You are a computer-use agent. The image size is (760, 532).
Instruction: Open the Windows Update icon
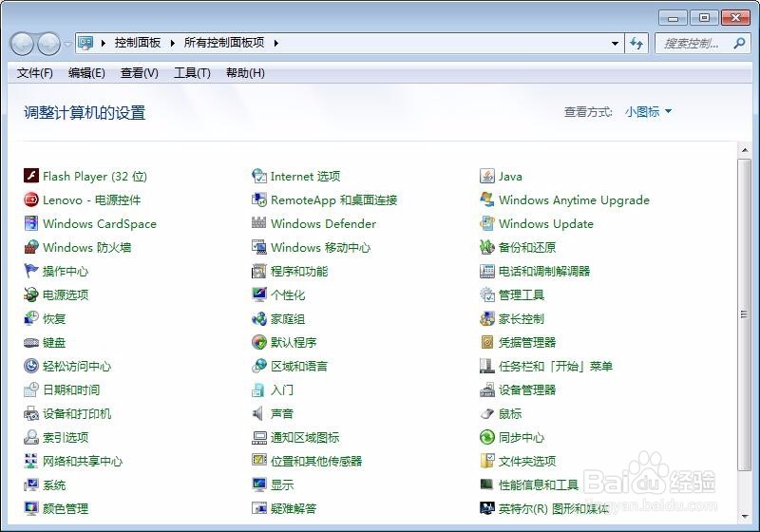[487, 223]
